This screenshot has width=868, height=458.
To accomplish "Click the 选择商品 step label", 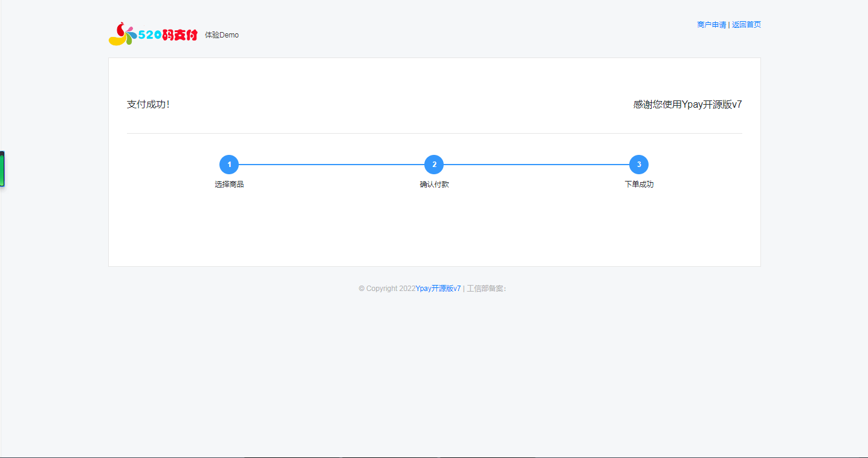I will point(229,185).
